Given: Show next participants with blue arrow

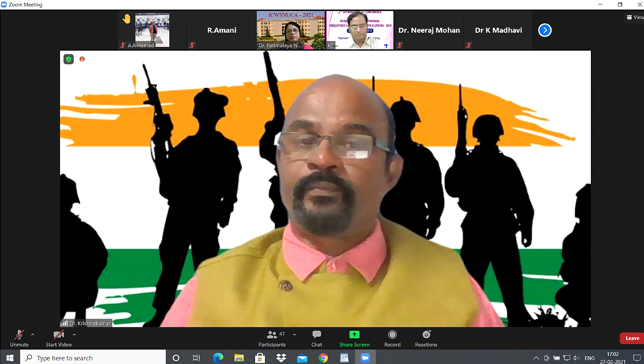Looking at the screenshot, I should (x=544, y=30).
